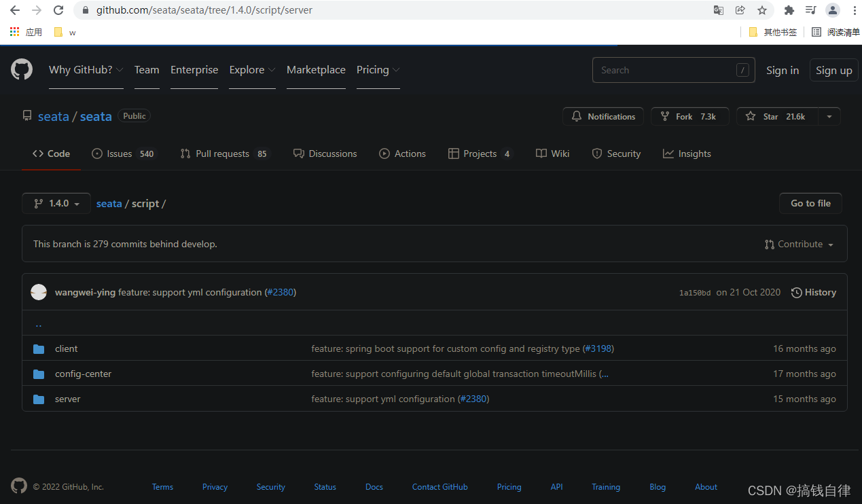Expand the Pricing menu in header

coord(378,70)
